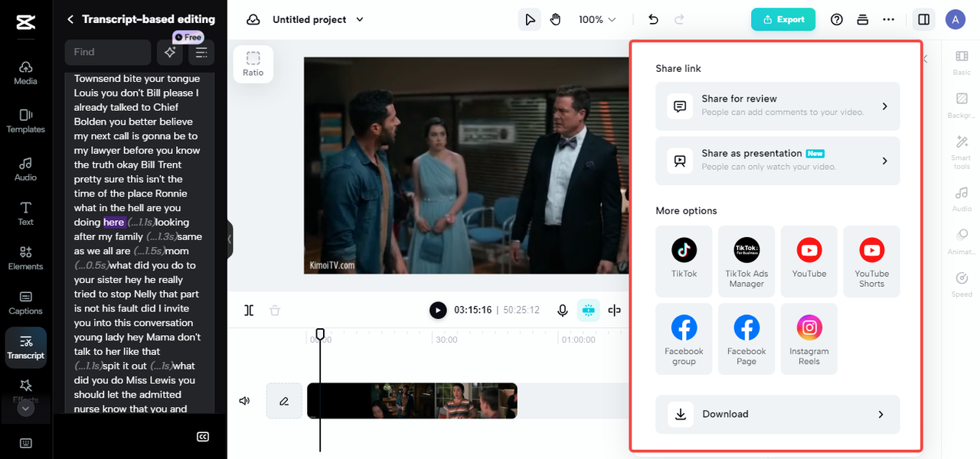Open keyboard shortcuts icon
The height and width of the screenshot is (459, 980).
pyautogui.click(x=25, y=443)
